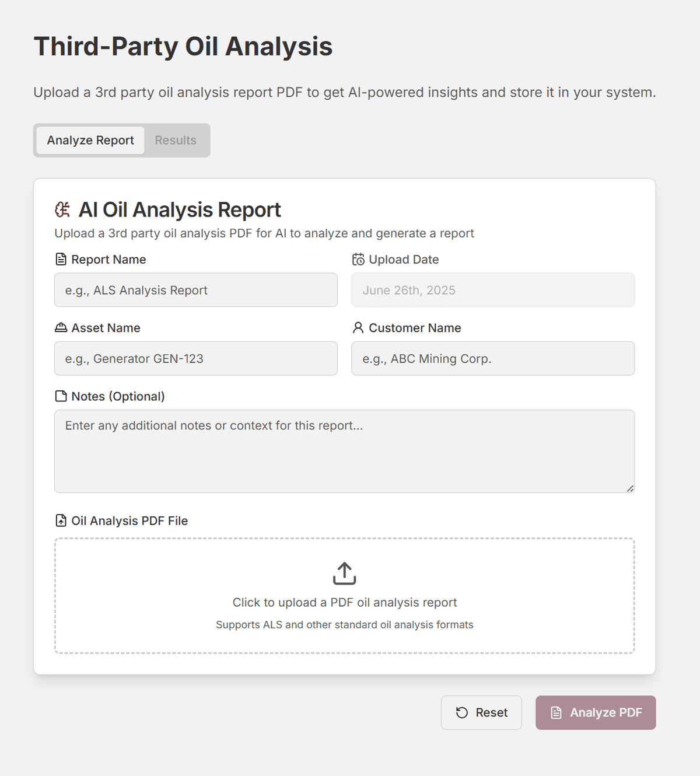Switch to the Results tab

175,140
